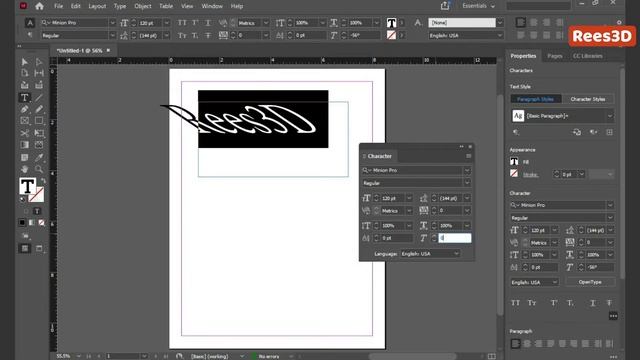This screenshot has width=640, height=360.
Task: Expand Essentials workspace switcher
Action: click(478, 6)
